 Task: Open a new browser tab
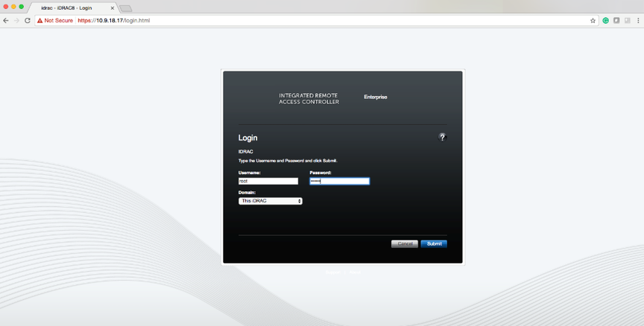click(126, 9)
